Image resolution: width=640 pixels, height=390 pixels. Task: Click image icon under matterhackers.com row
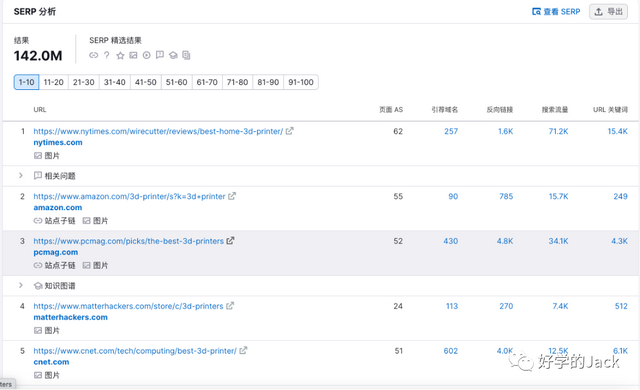[38, 330]
